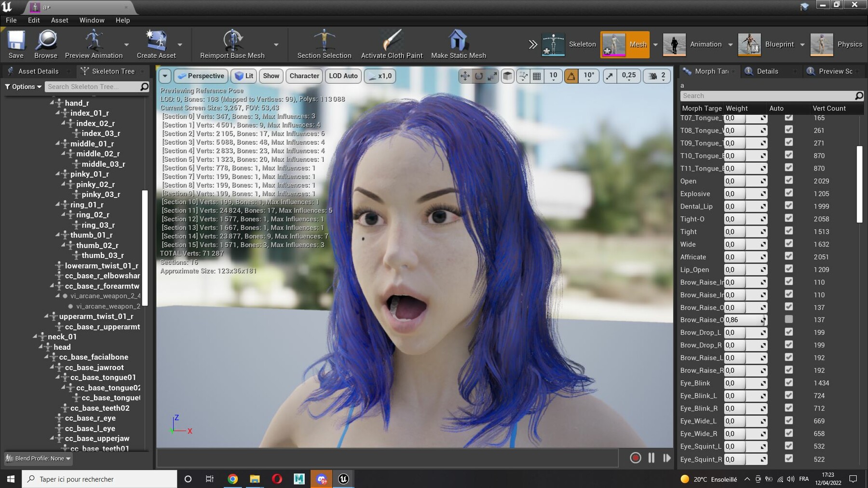The image size is (868, 488).
Task: Select the rotate gizmo tool
Action: click(x=478, y=76)
